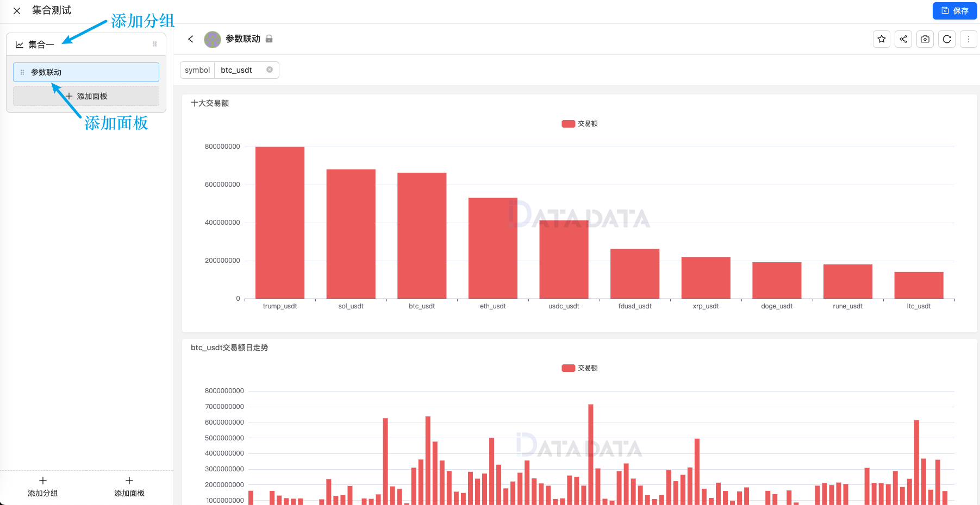This screenshot has width=980, height=505.
Task: Click the 参数联动 panel title text
Action: 243,39
